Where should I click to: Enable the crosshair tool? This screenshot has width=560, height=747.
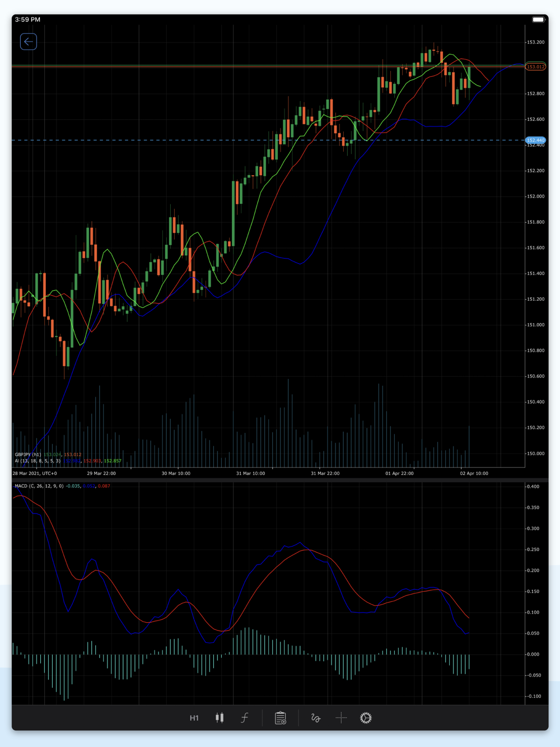[x=341, y=718]
